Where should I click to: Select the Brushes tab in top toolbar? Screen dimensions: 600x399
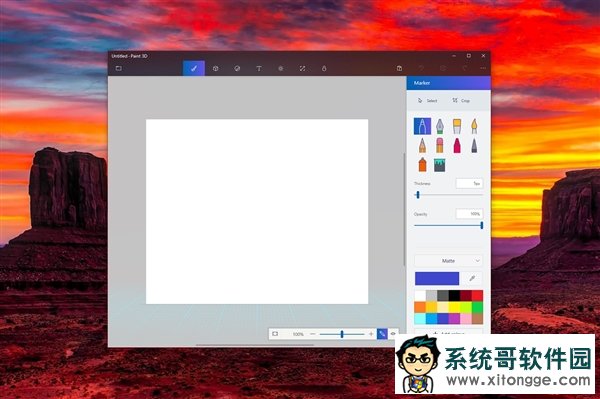pyautogui.click(x=194, y=68)
